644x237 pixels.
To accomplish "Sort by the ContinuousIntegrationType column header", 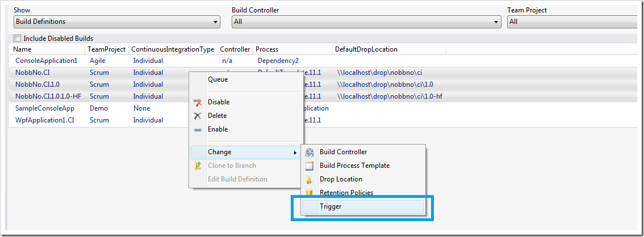I will point(173,49).
